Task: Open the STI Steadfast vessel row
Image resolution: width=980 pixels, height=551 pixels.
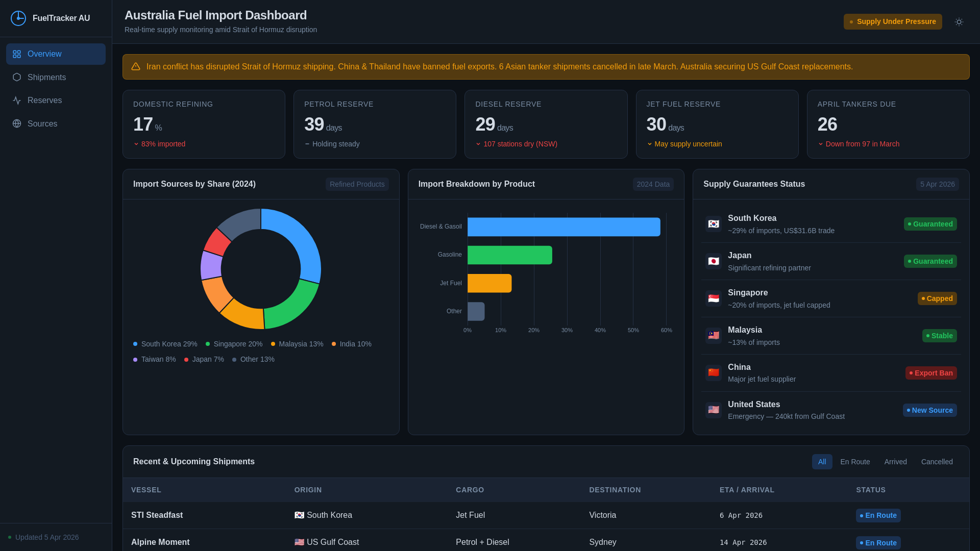Action: [x=157, y=515]
